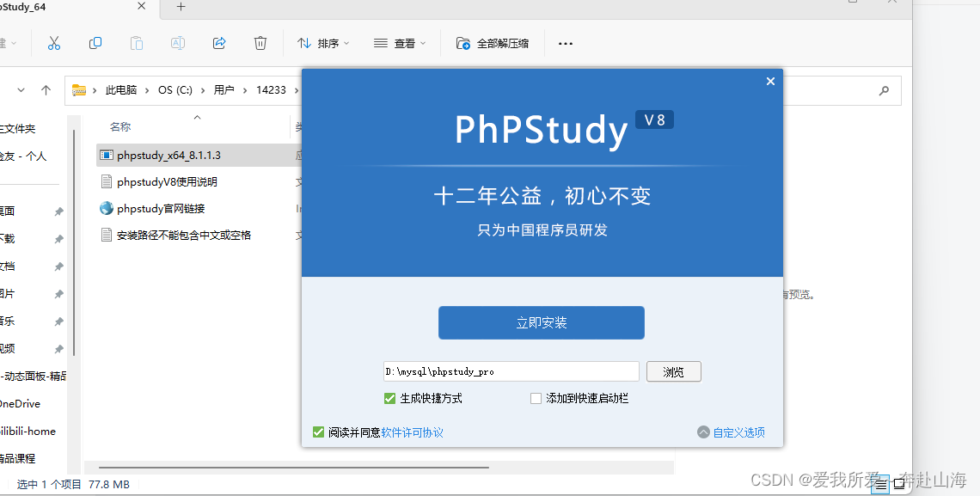
Task: Switch to large icons view via the status bar icon
Action: click(x=899, y=484)
